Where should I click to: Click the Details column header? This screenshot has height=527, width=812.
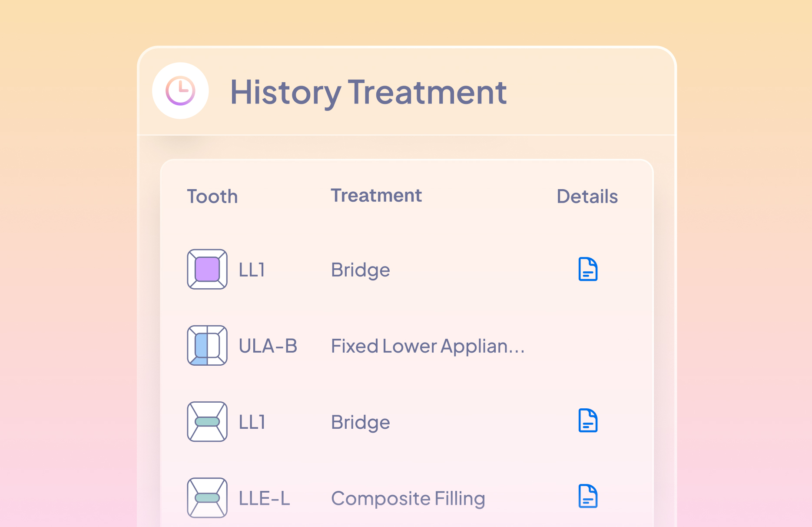point(587,197)
